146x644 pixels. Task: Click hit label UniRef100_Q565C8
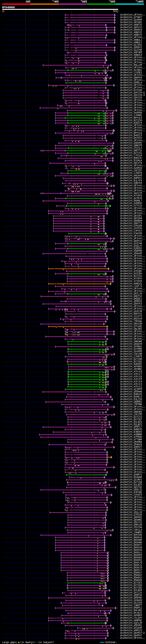pos(131,30)
